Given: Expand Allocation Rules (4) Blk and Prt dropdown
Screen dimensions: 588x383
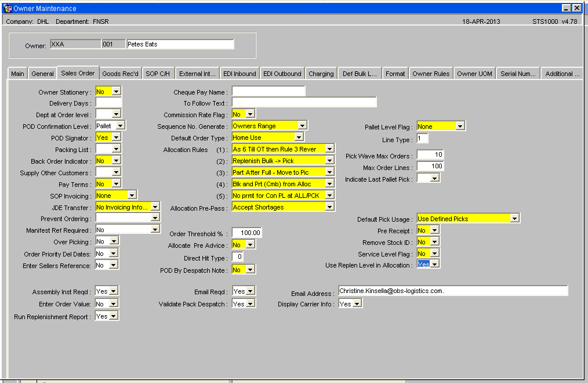Looking at the screenshot, I should click(329, 184).
